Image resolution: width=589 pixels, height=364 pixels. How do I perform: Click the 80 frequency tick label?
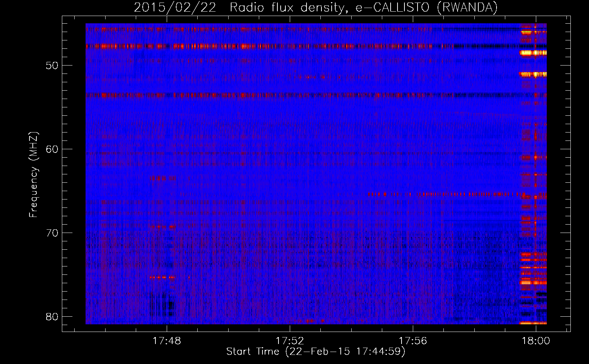pyautogui.click(x=52, y=317)
